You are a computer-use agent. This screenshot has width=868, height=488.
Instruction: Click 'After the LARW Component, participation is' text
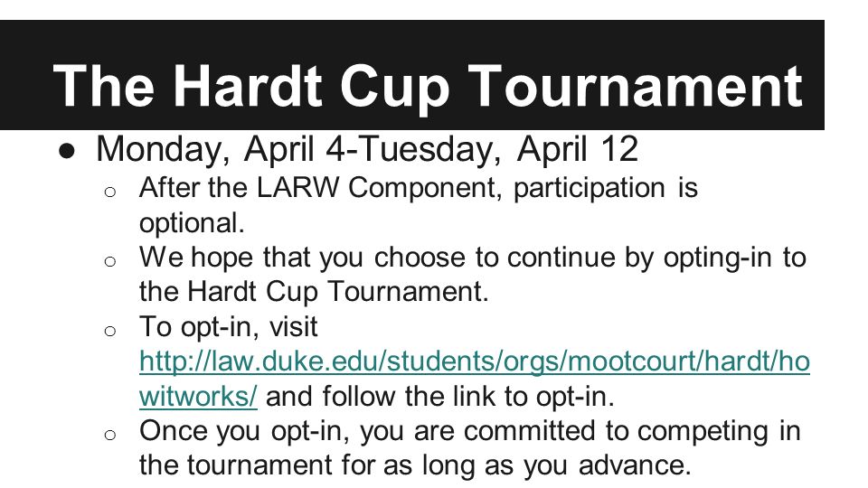419,188
